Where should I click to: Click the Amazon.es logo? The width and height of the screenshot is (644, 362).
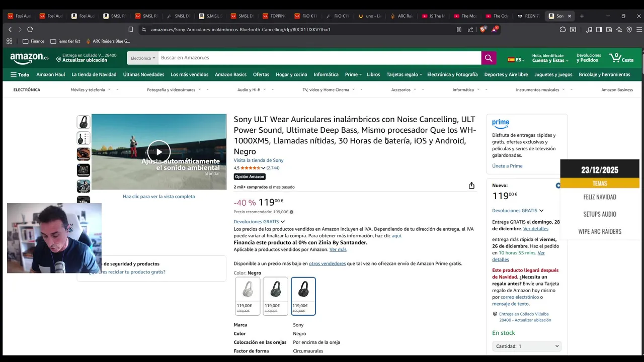(29, 58)
